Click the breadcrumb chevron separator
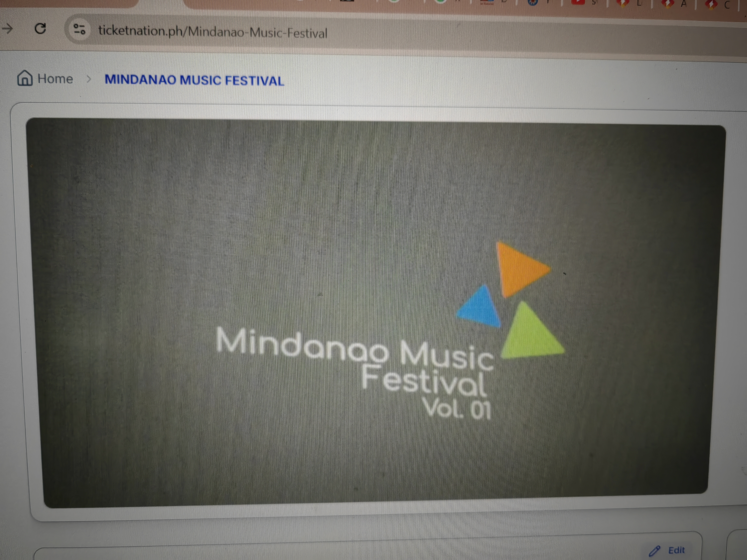The image size is (747, 560). tap(89, 79)
